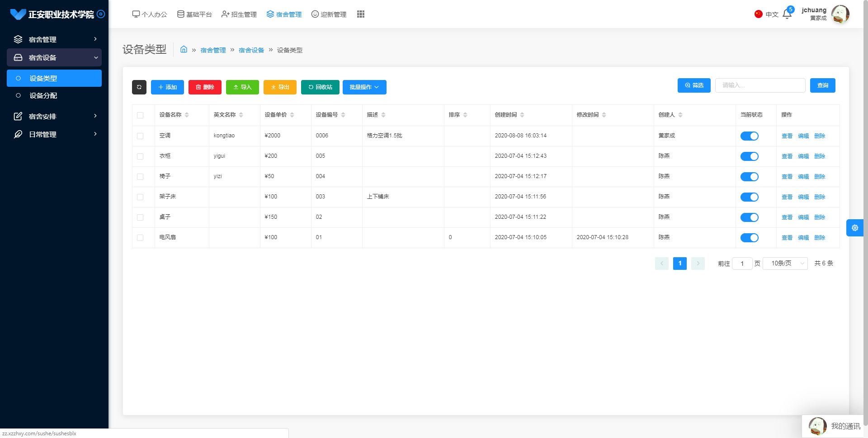This screenshot has width=868, height=438.
Task: Check the 架子床 row checkbox
Action: click(x=140, y=197)
